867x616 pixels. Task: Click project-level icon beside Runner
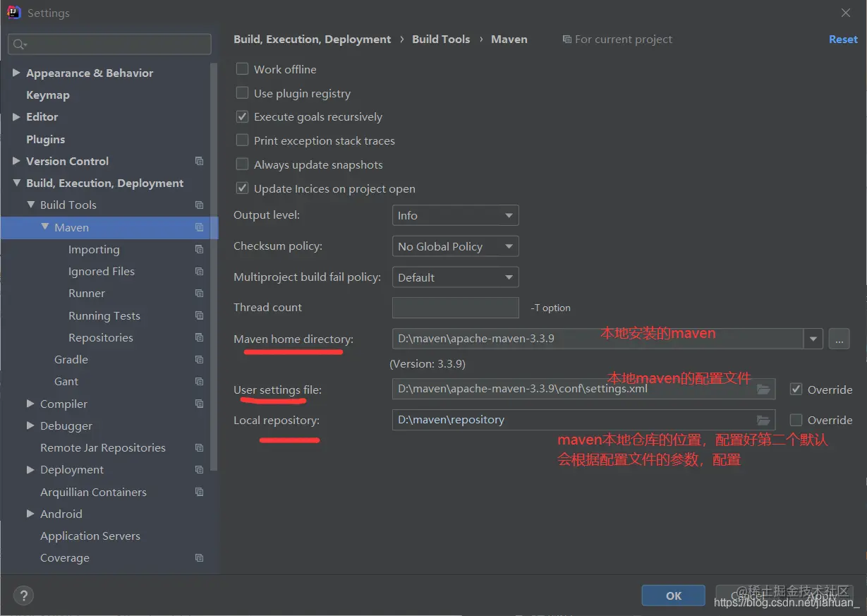pyautogui.click(x=200, y=293)
